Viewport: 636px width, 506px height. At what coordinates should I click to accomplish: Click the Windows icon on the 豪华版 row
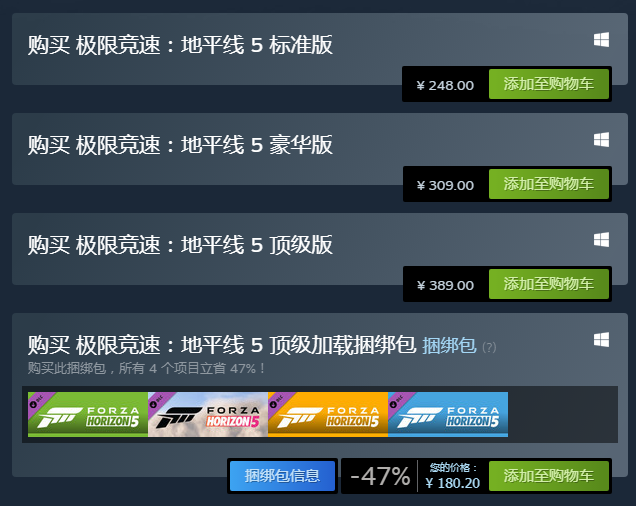coord(601,140)
